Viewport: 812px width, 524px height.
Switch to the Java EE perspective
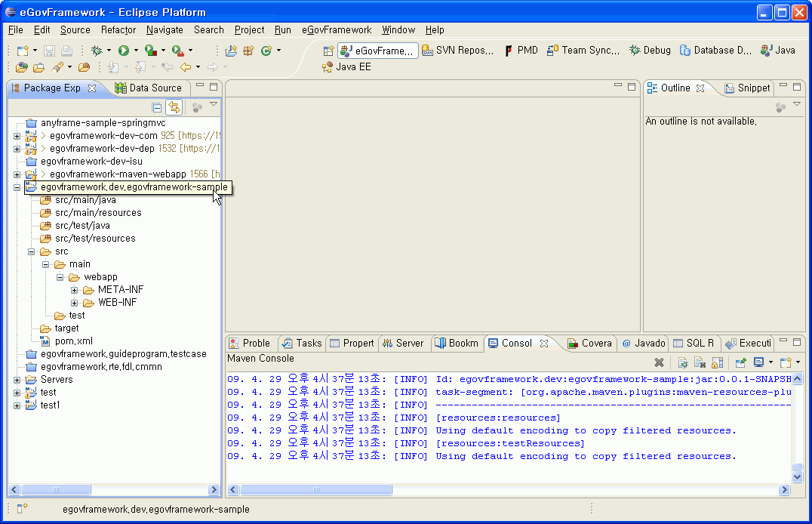pos(346,67)
